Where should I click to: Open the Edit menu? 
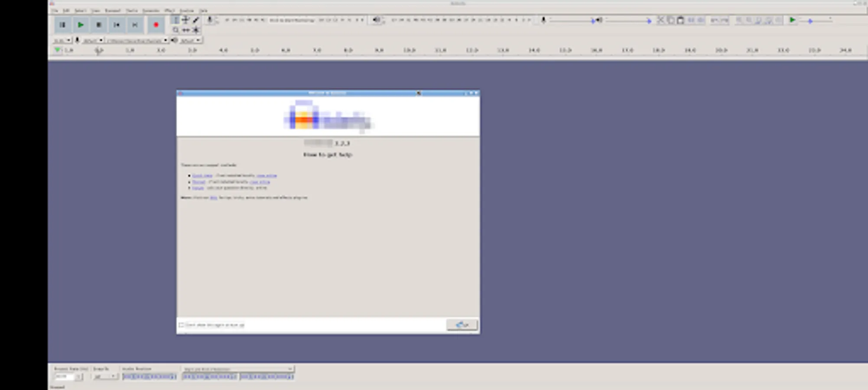pos(66,10)
